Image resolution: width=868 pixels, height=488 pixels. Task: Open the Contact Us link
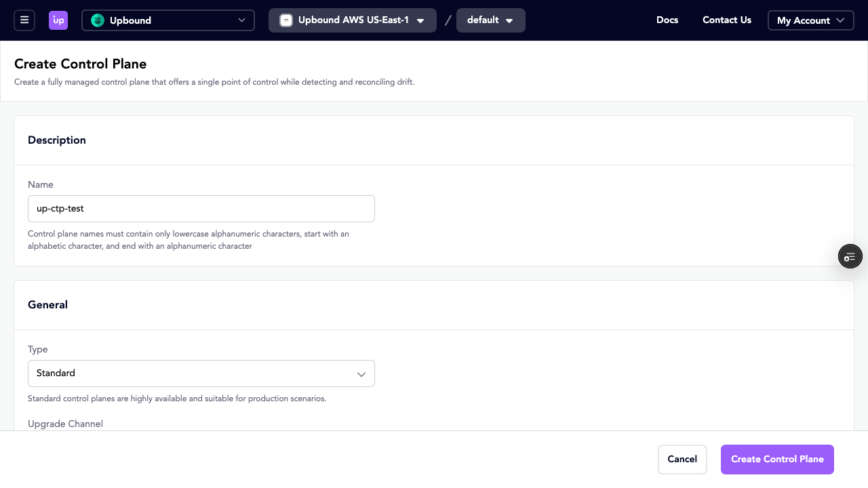pos(726,20)
